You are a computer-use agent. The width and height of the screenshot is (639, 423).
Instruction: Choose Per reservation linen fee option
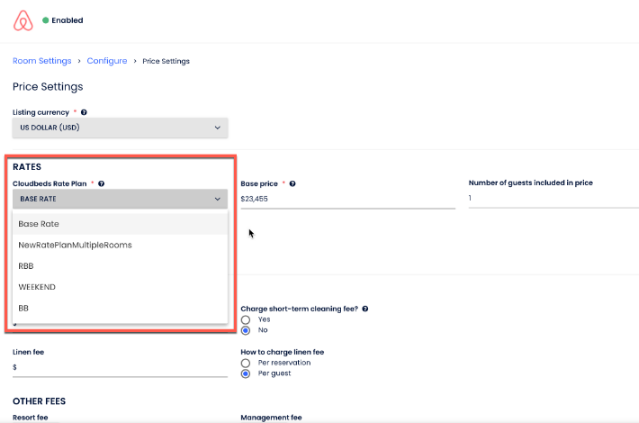click(246, 362)
